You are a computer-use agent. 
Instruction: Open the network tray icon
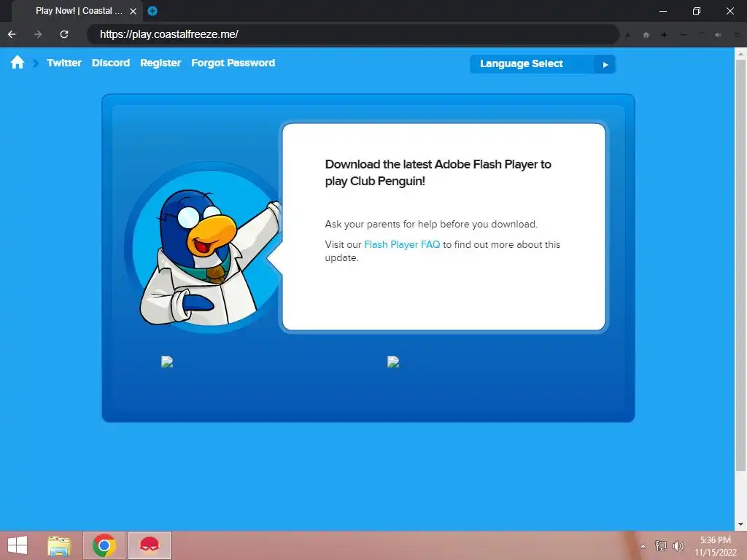[661, 545]
